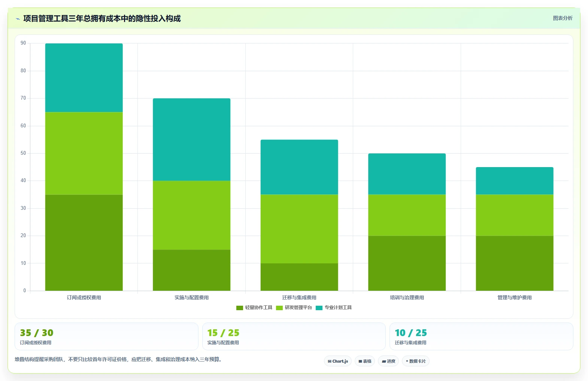Click the footnote text starting 堆叠结构提醒采购团队
Image resolution: width=588 pixels, height=381 pixels.
click(x=119, y=359)
